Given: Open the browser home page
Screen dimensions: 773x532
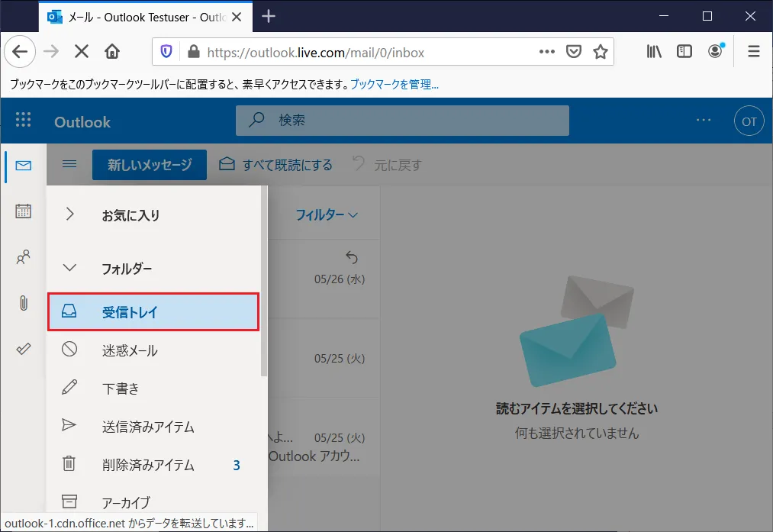Looking at the screenshot, I should point(112,52).
